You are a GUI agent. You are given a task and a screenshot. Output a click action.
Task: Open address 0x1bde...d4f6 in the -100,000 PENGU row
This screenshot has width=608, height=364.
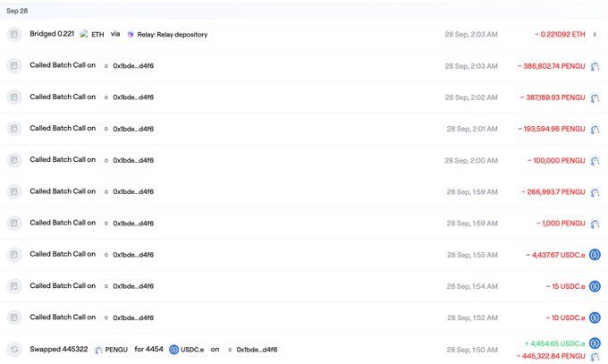click(129, 160)
